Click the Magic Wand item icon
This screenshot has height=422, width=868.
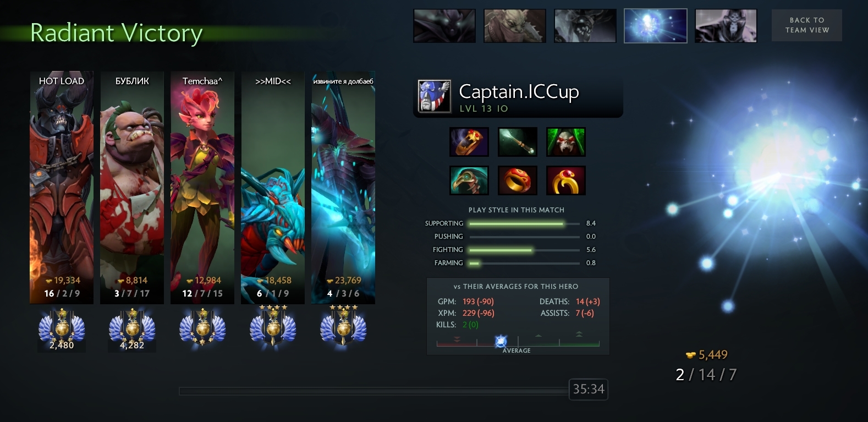(517, 142)
